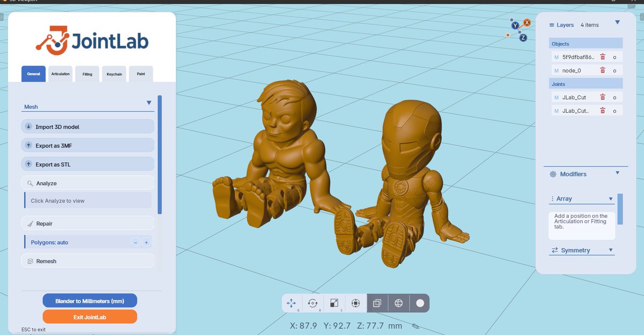Toggle visibility of JLab_Cut.. layer
The width and height of the screenshot is (644, 335).
[614, 111]
